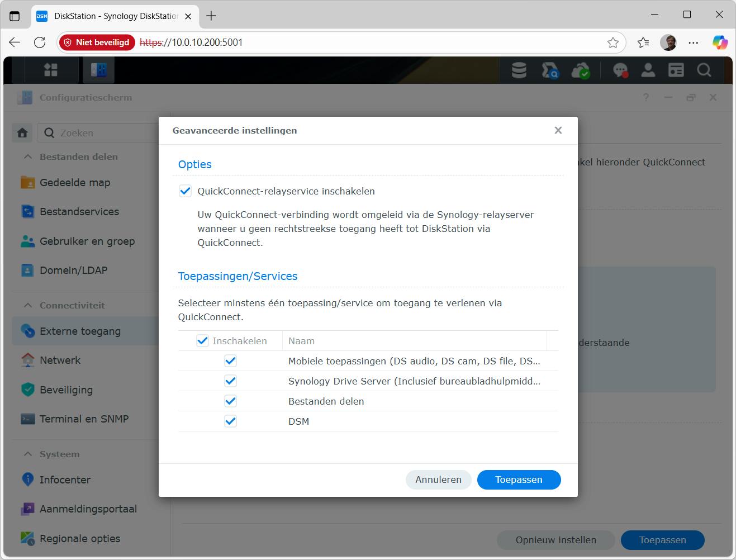Open the notifications chat bubble icon
The width and height of the screenshot is (736, 560).
[620, 70]
